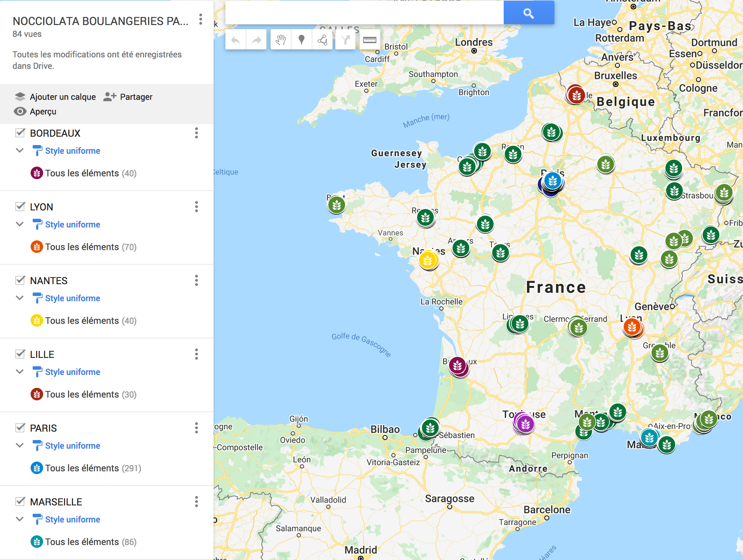
Task: Open NANTES layer options menu
Action: point(197,280)
